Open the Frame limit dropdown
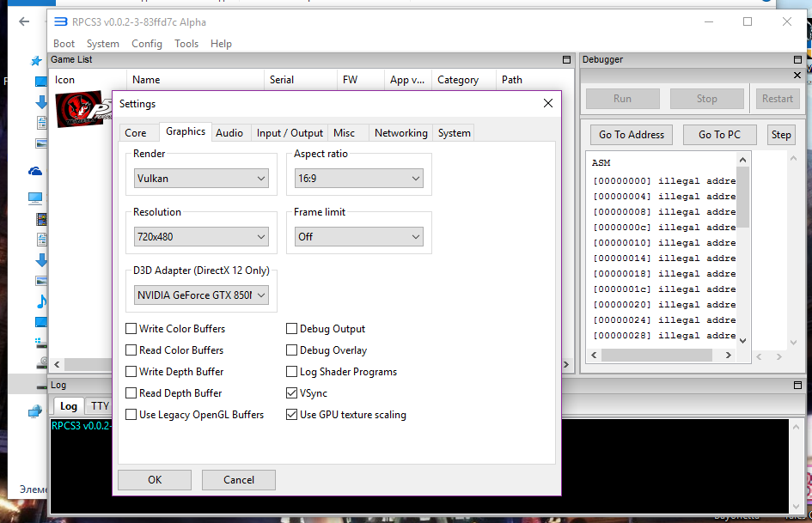Screen dimensions: 812x523 coord(357,237)
